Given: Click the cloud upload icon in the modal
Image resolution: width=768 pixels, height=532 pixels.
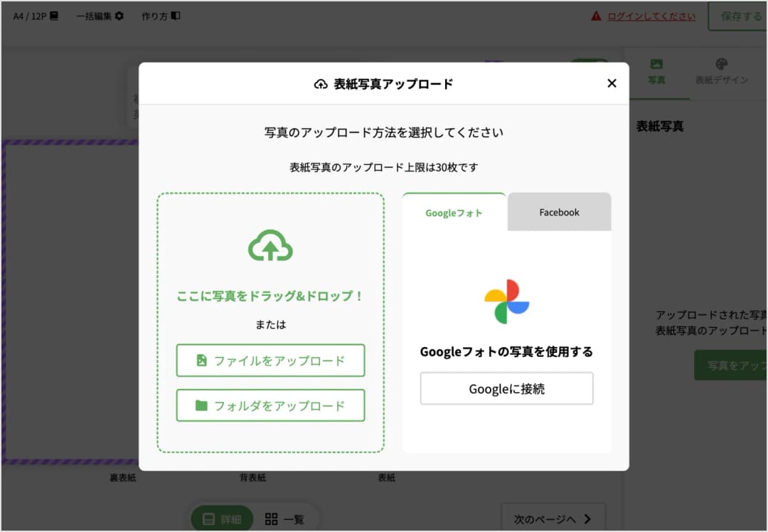Looking at the screenshot, I should 270,249.
